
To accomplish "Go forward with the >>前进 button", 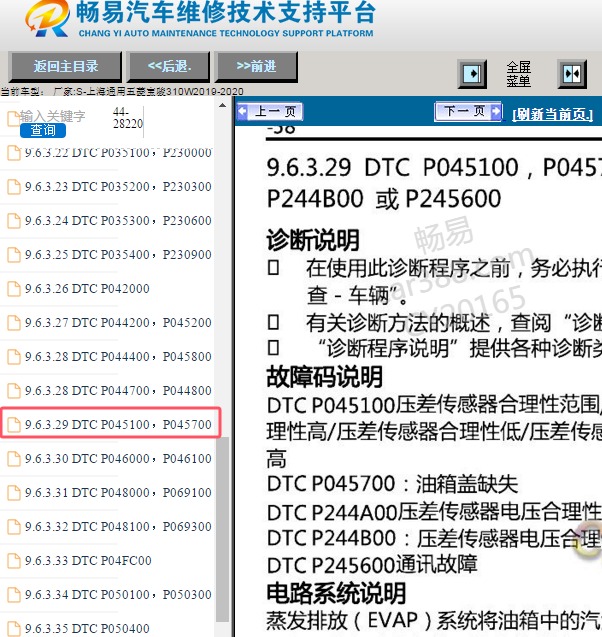I will [x=256, y=66].
